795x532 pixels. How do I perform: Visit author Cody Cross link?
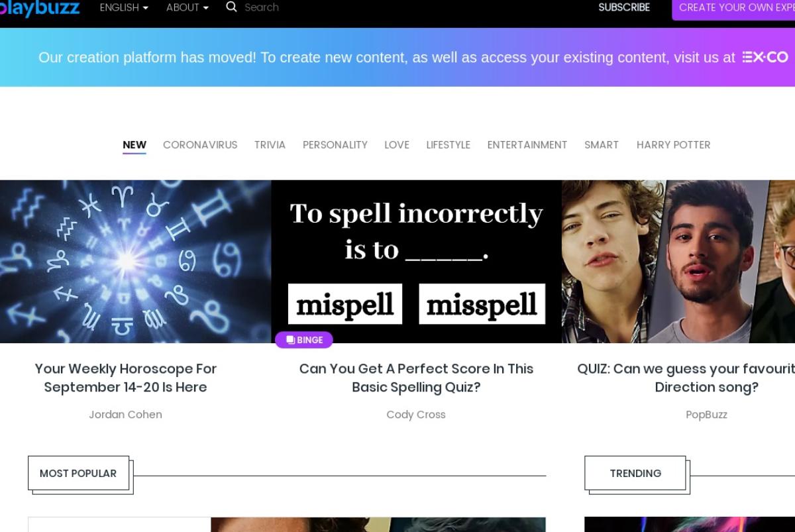pyautogui.click(x=416, y=415)
